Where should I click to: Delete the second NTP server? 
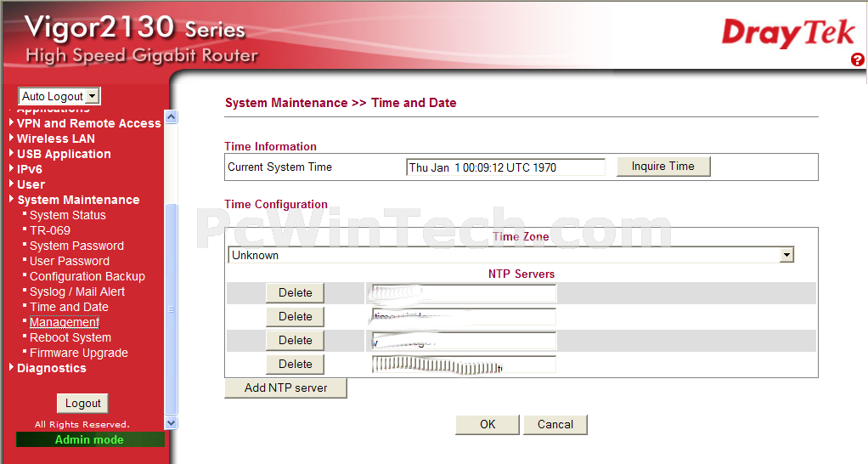(x=295, y=317)
